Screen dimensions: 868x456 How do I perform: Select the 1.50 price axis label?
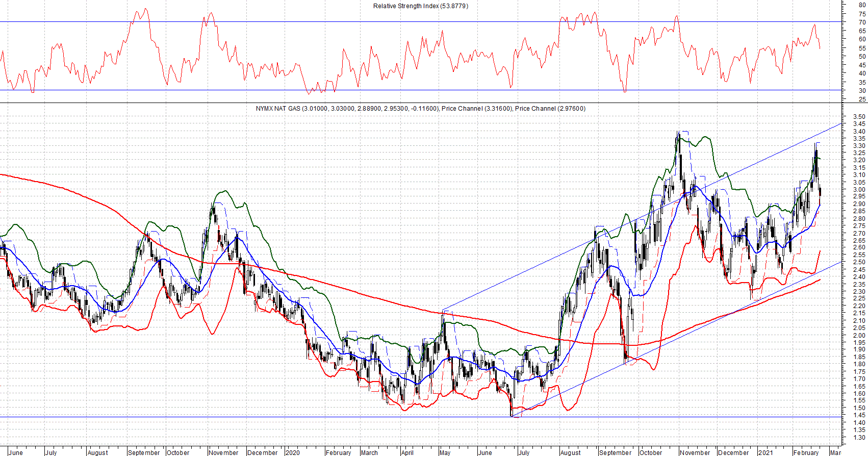tap(859, 408)
